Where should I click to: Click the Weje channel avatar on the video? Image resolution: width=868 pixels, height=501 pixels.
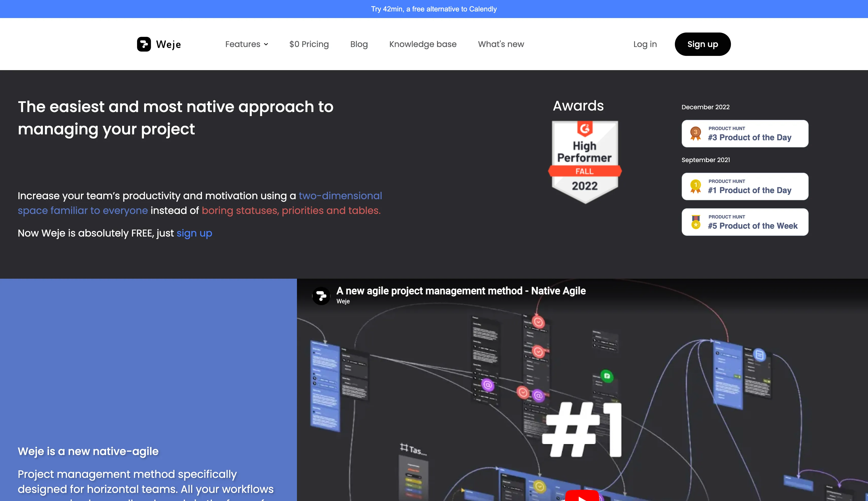[x=321, y=295]
